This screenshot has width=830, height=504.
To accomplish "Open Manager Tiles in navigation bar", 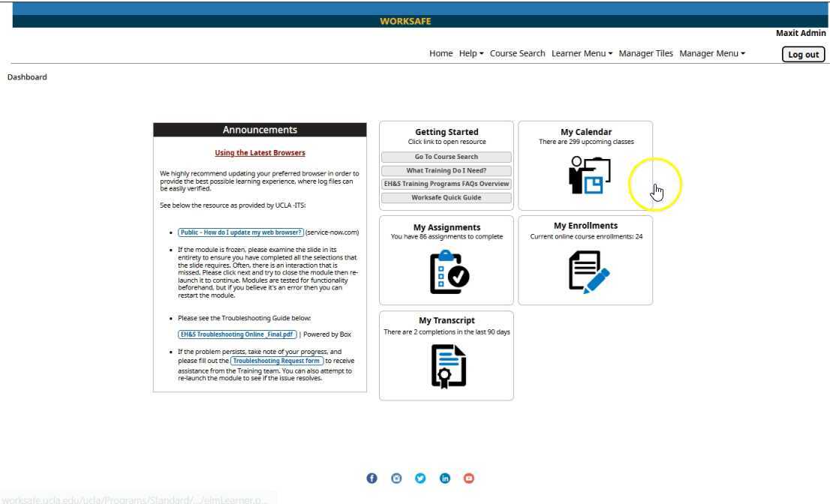I will pos(646,53).
